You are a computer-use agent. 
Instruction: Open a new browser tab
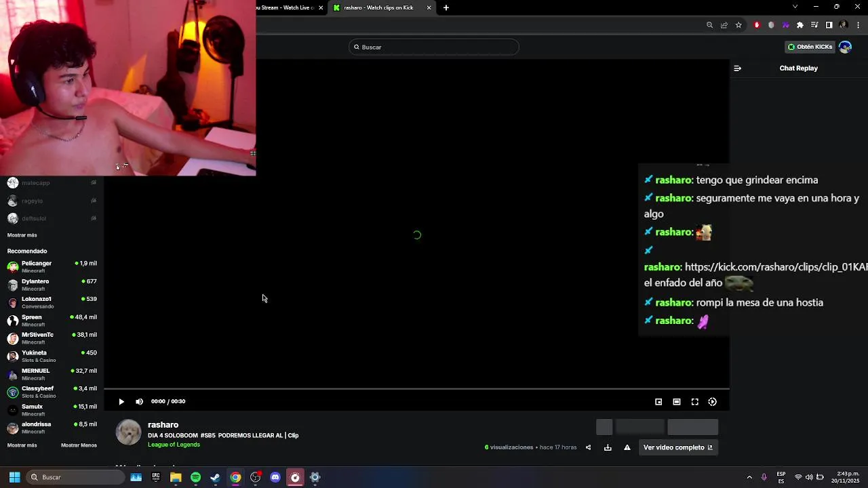coord(446,7)
